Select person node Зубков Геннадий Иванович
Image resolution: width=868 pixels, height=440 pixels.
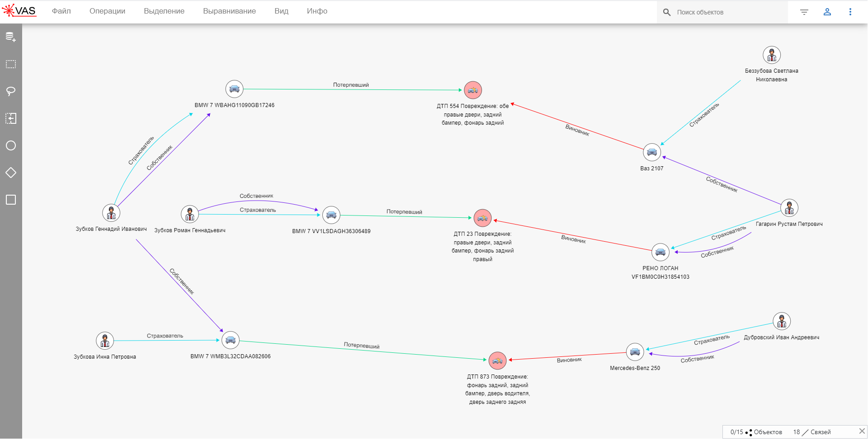point(111,213)
